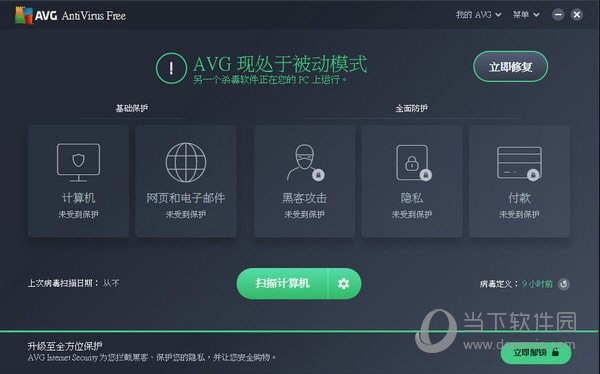Screen dimensions: 600x374
Task: Open the 网页和电子邮件 globe icon
Action: tap(186, 162)
